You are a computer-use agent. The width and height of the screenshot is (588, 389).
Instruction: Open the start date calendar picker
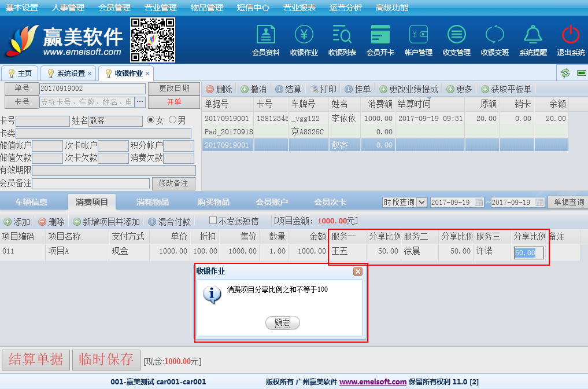[x=478, y=203]
